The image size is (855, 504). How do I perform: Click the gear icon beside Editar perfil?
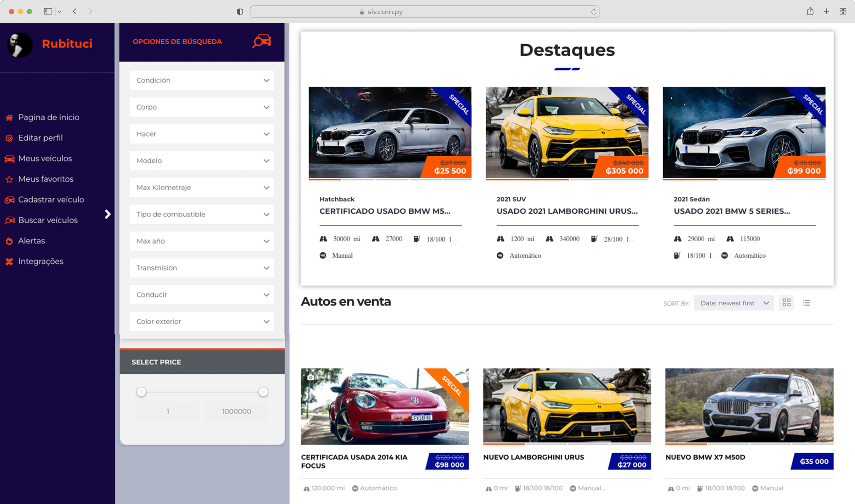[x=9, y=138]
